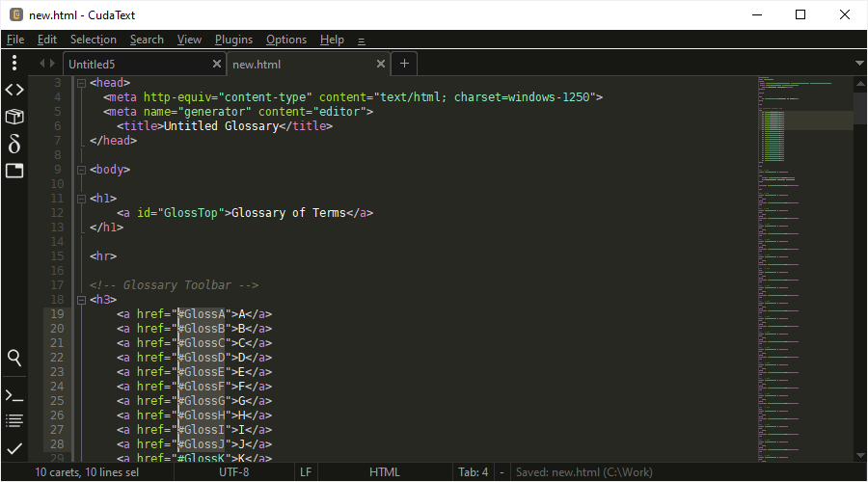Open the Project Manager panel
This screenshot has width=868, height=482.
click(14, 117)
